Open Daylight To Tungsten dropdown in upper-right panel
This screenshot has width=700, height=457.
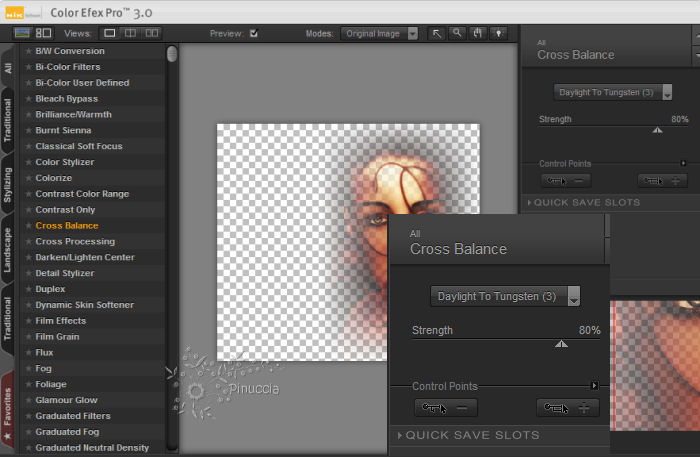point(612,92)
